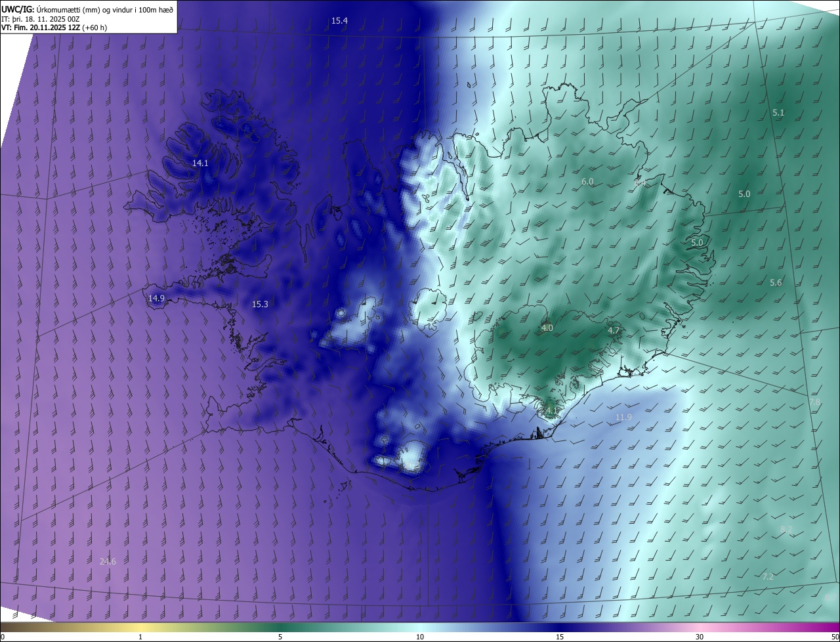Click the 4.7 value label
The width and height of the screenshot is (840, 642).
coord(614,330)
